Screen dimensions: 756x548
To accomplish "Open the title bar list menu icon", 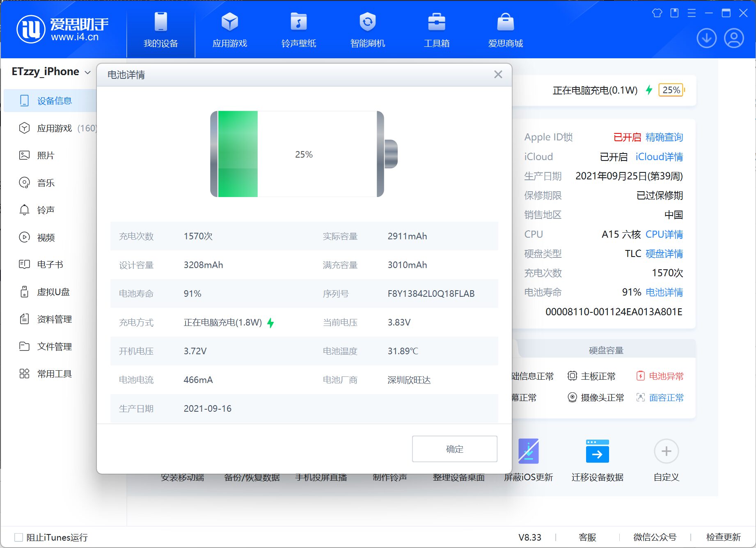I will (692, 13).
